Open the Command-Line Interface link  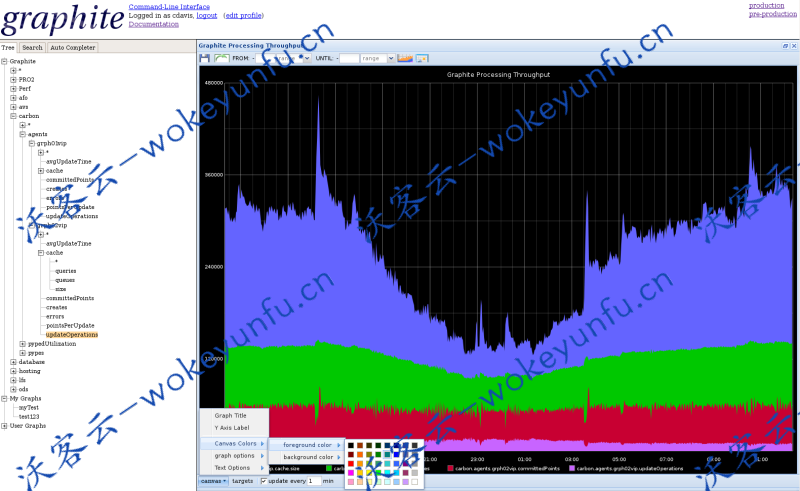169,7
